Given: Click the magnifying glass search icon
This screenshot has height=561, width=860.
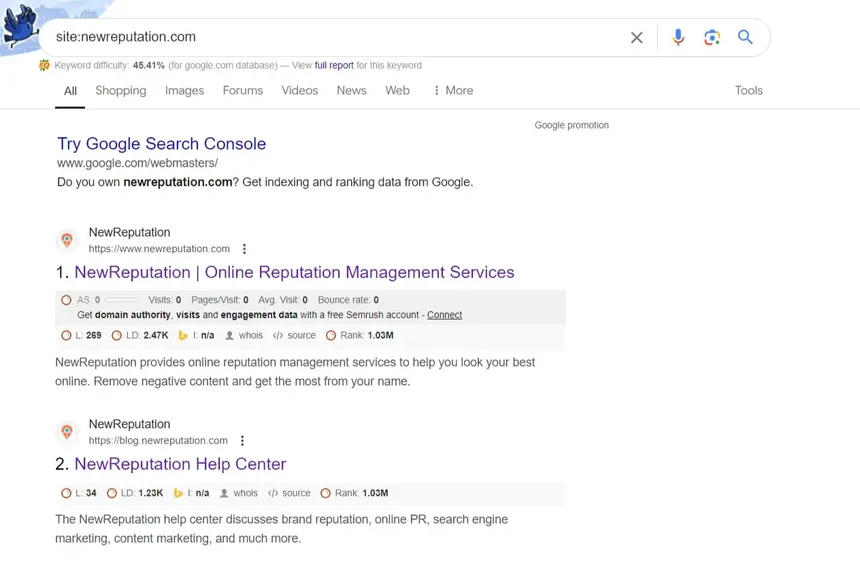Looking at the screenshot, I should [x=745, y=37].
